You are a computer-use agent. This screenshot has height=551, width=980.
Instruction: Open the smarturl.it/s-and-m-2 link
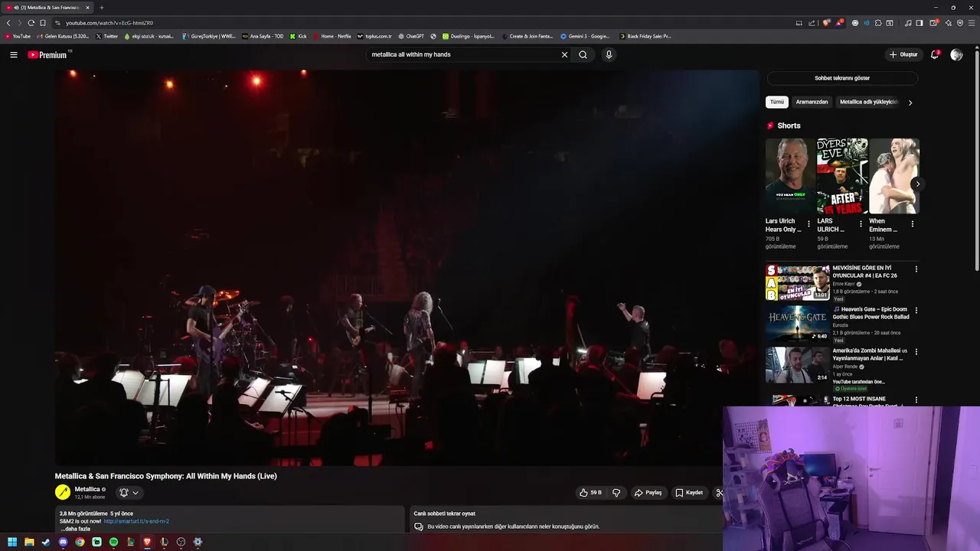[136, 522]
